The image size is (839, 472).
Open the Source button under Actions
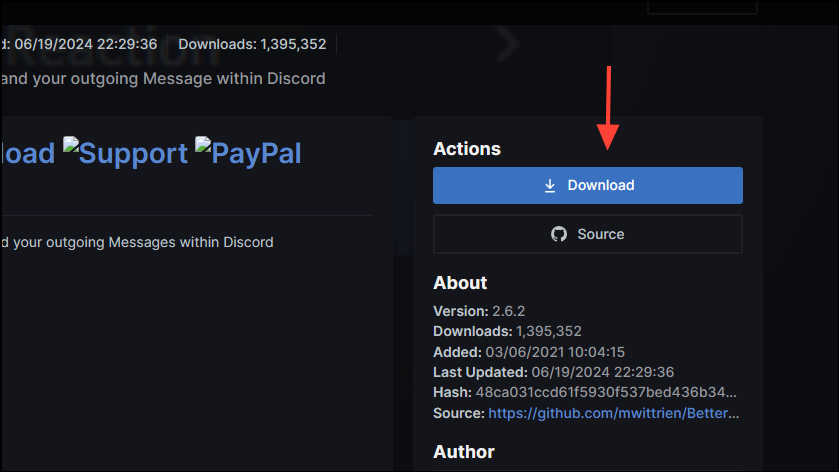[x=587, y=234]
